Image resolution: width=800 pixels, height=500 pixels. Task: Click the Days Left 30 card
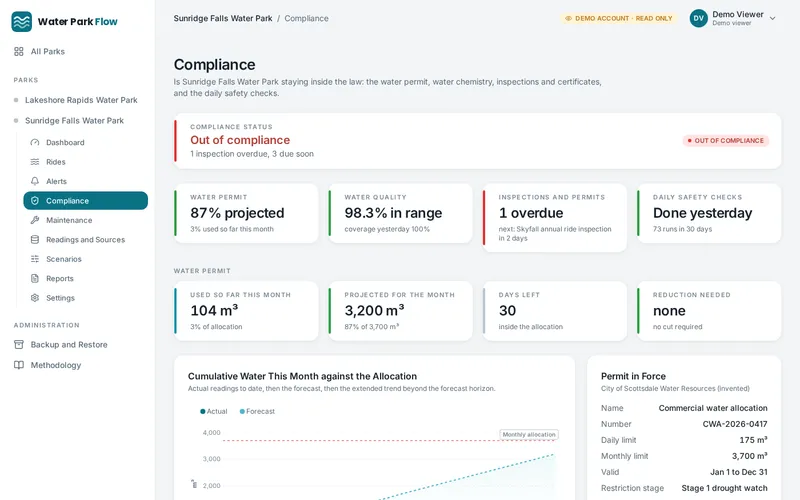pos(555,311)
